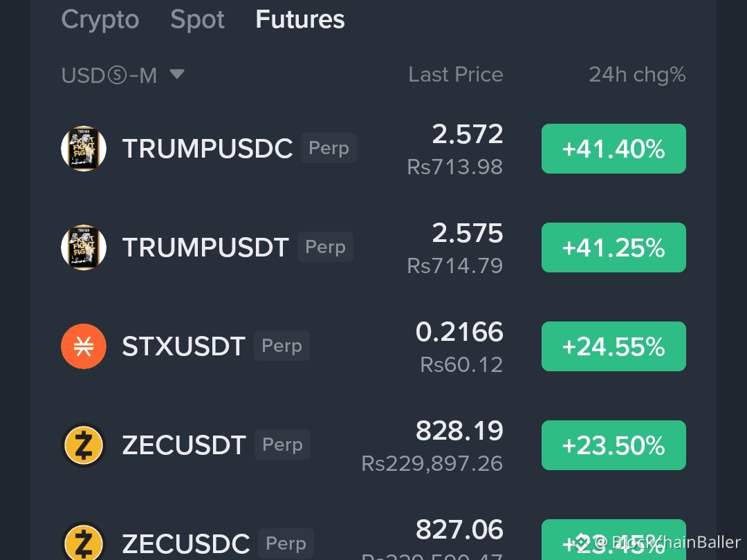Open the USDⓈ-M market type selector
Image resolution: width=747 pixels, height=560 pixels.
coord(122,75)
